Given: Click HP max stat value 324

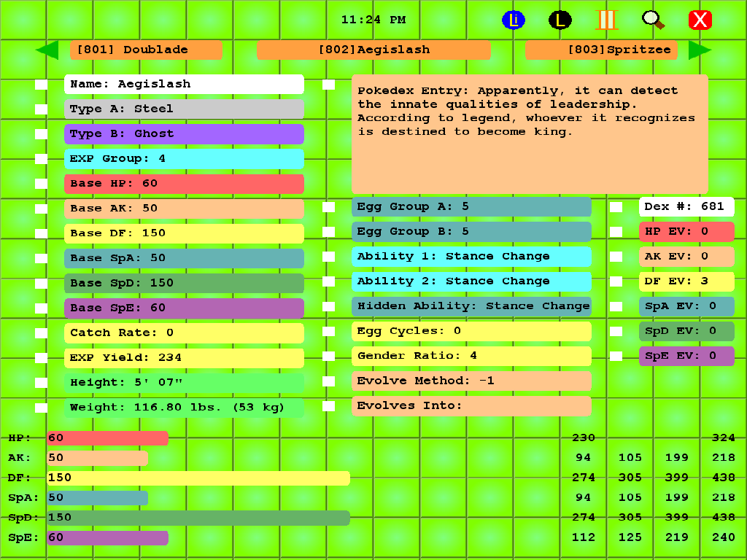Looking at the screenshot, I should (723, 438).
